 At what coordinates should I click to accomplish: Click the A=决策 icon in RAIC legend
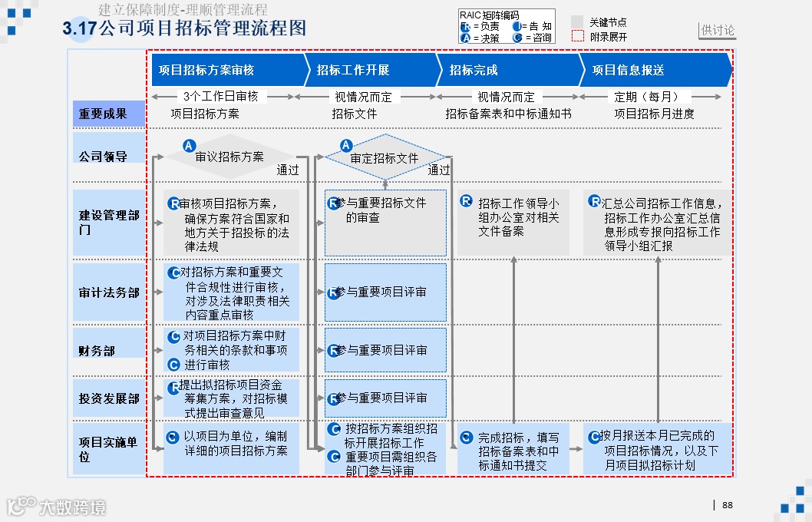(x=465, y=38)
